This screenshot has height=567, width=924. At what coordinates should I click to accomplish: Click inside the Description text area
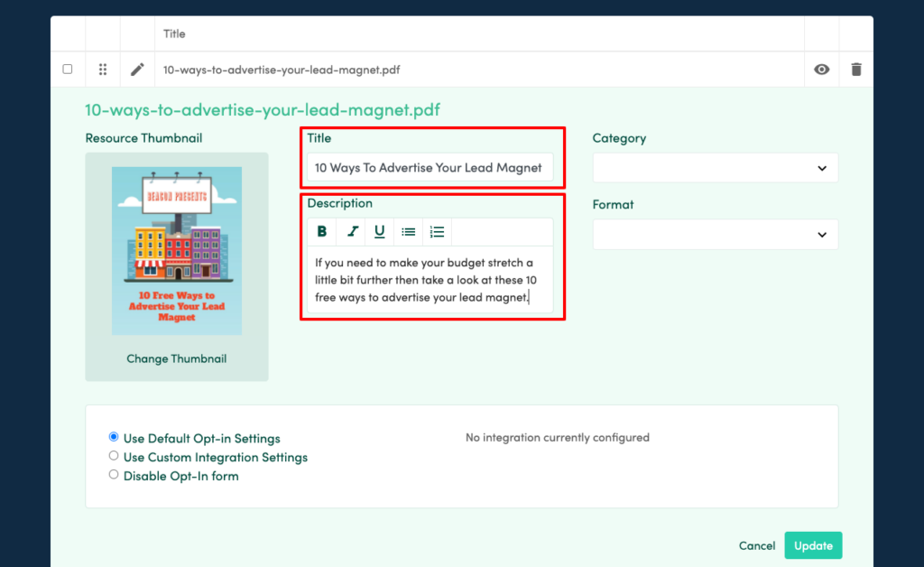pos(430,279)
